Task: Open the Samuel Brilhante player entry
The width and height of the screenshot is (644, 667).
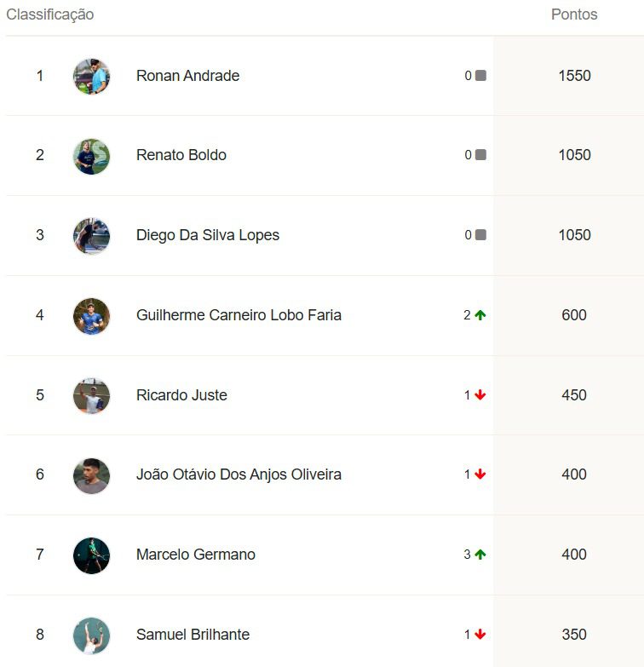Action: pos(193,635)
